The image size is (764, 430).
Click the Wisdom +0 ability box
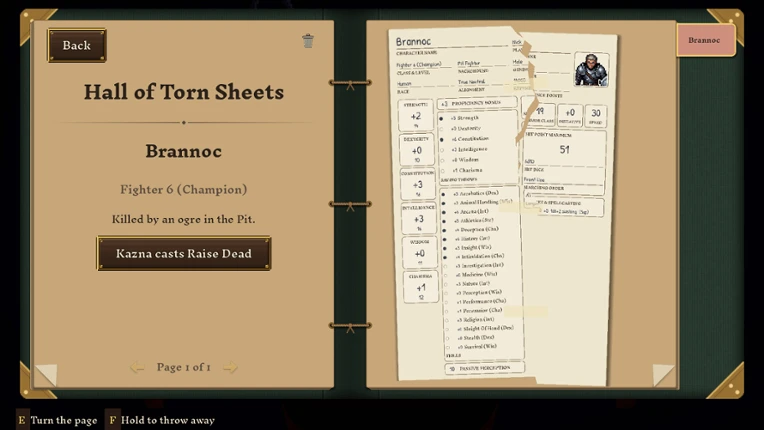coord(420,253)
